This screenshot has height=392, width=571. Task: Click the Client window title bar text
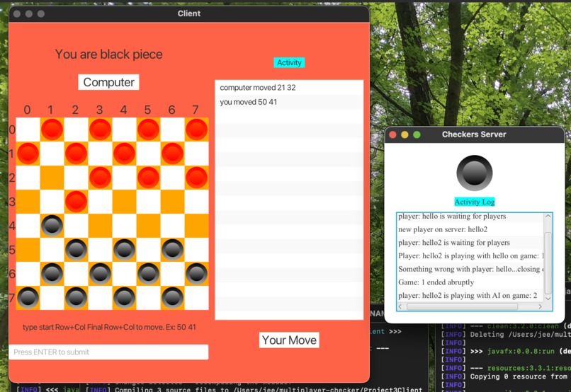pyautogui.click(x=189, y=13)
